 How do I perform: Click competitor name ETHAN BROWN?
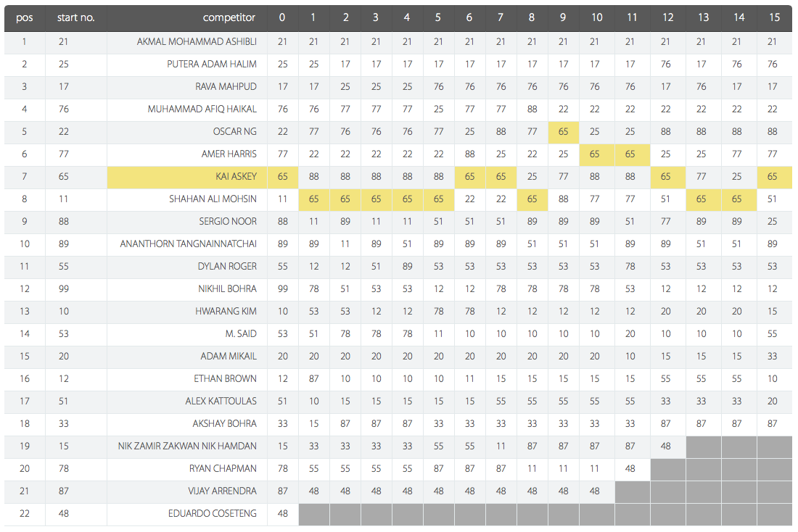coord(225,378)
